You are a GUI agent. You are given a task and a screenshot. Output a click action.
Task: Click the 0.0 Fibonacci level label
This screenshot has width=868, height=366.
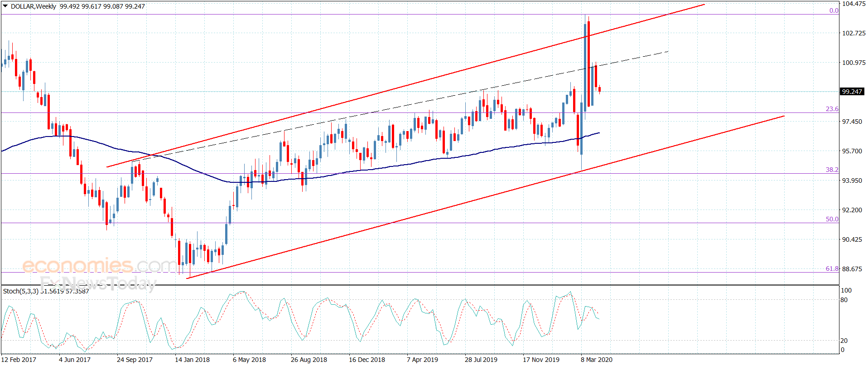pos(834,10)
